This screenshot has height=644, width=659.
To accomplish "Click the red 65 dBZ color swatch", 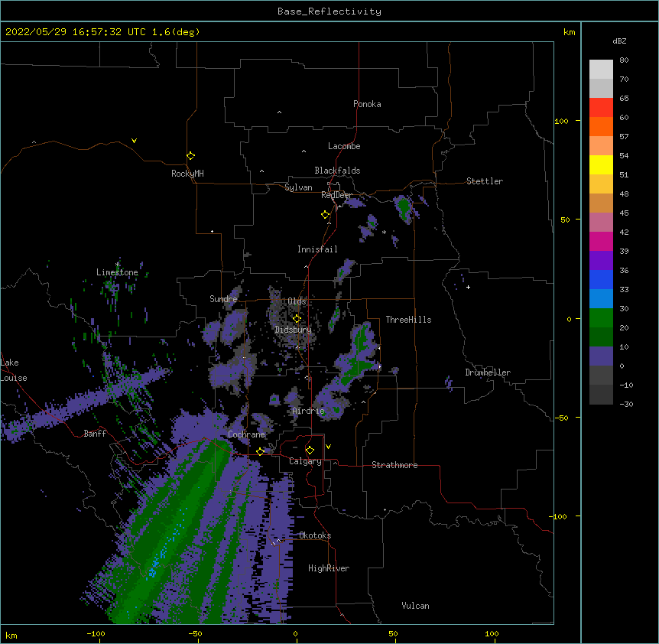I will [601, 108].
